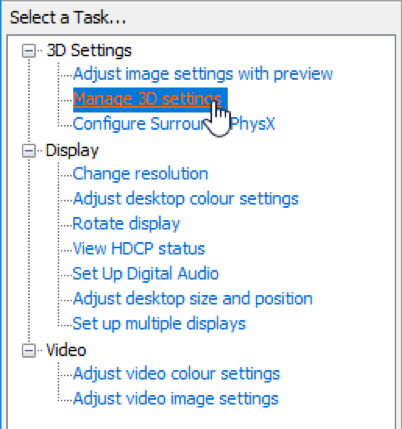This screenshot has height=429, width=402.
Task: Select Manage 3D settings
Action: tap(150, 99)
